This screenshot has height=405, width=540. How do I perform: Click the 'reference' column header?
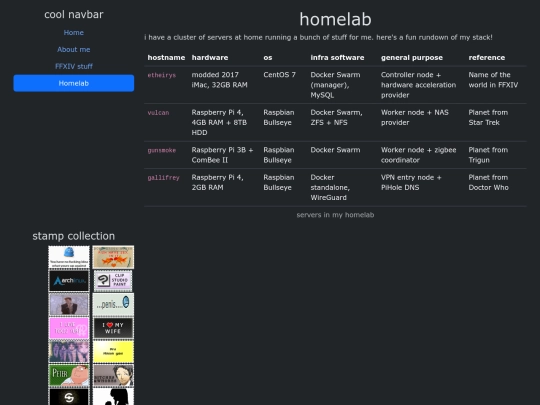(x=487, y=58)
